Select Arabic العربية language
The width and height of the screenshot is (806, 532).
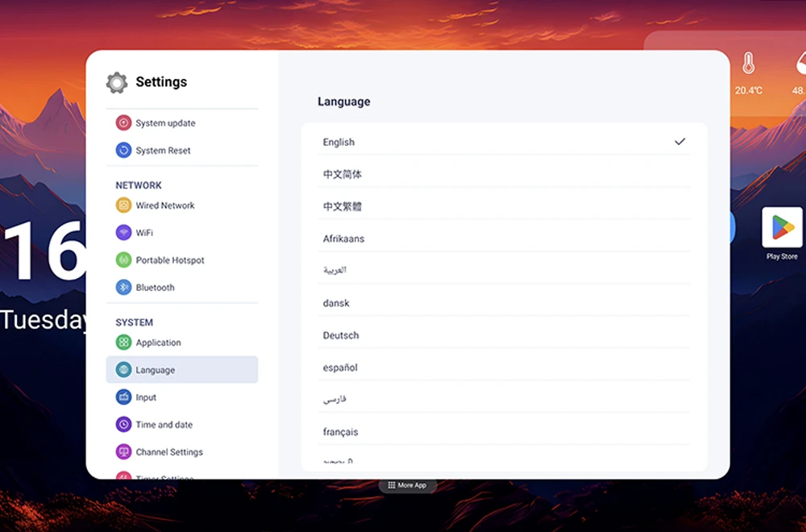click(504, 270)
